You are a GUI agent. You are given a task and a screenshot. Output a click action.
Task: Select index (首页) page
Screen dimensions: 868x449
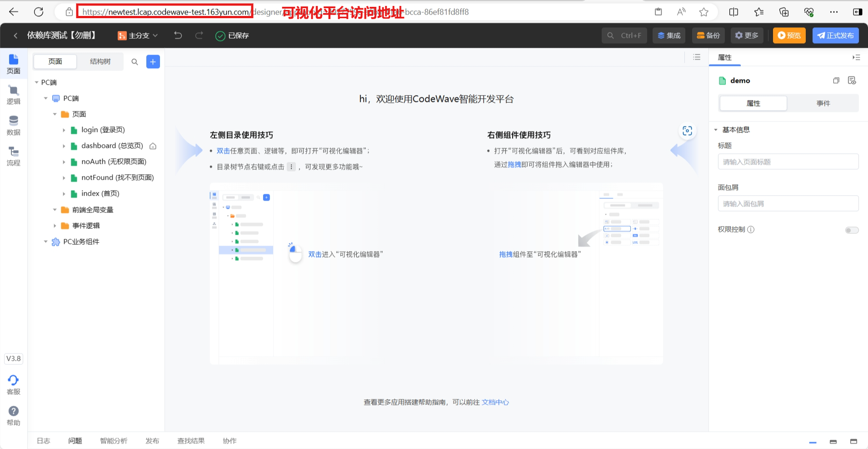pos(100,194)
